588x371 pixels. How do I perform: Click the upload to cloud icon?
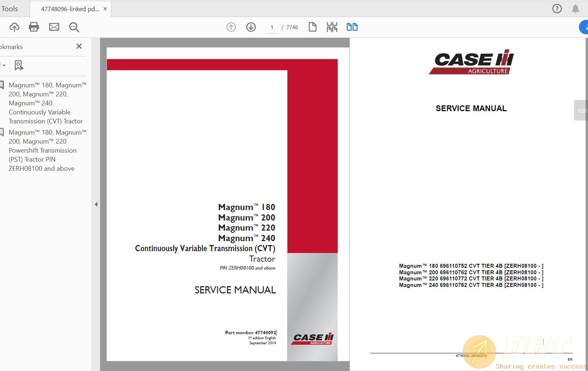[x=14, y=27]
